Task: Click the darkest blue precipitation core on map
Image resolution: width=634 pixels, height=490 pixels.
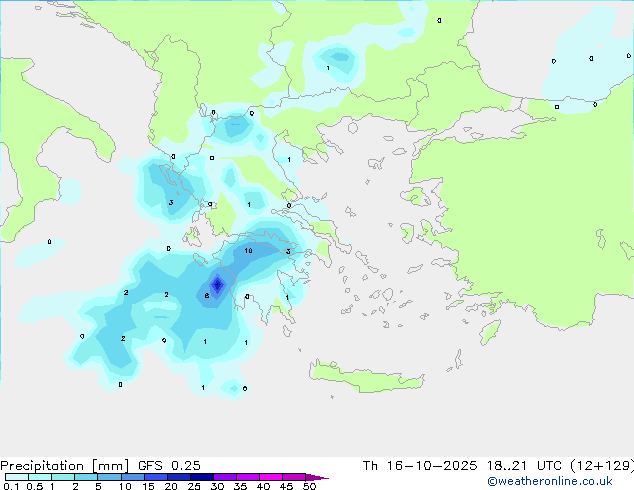Action: (218, 285)
